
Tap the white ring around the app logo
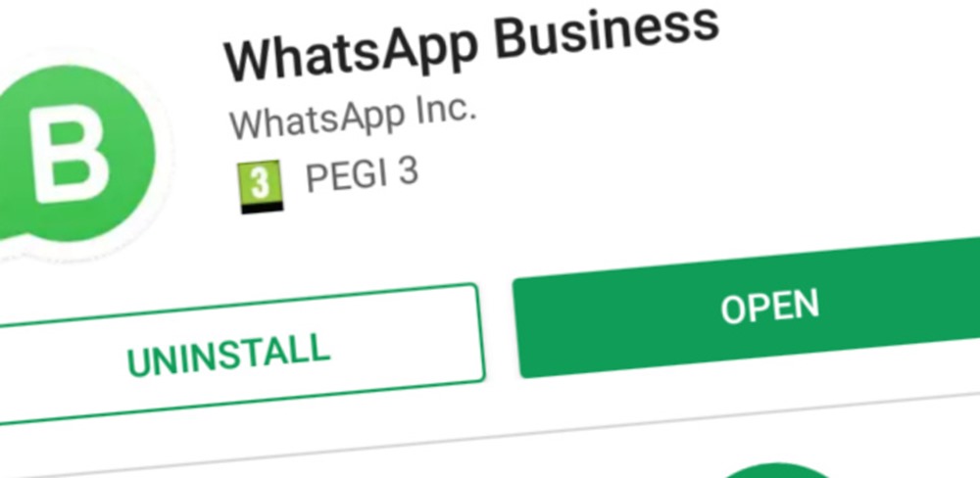(168, 156)
